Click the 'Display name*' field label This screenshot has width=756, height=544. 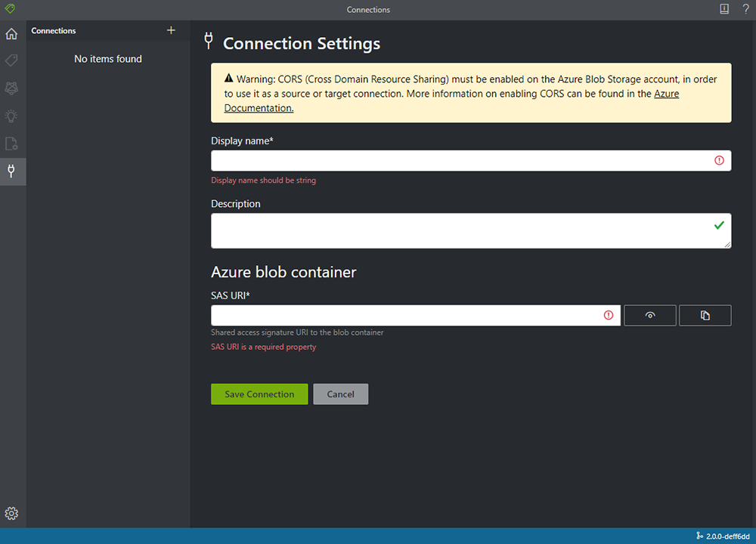tap(242, 141)
